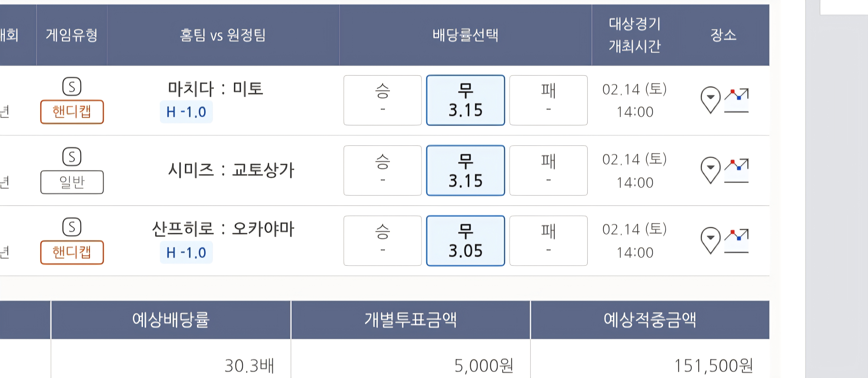Viewport: 868px width, 378px height.
Task: Click the S badge in 산프히로 row
Action: tap(72, 227)
